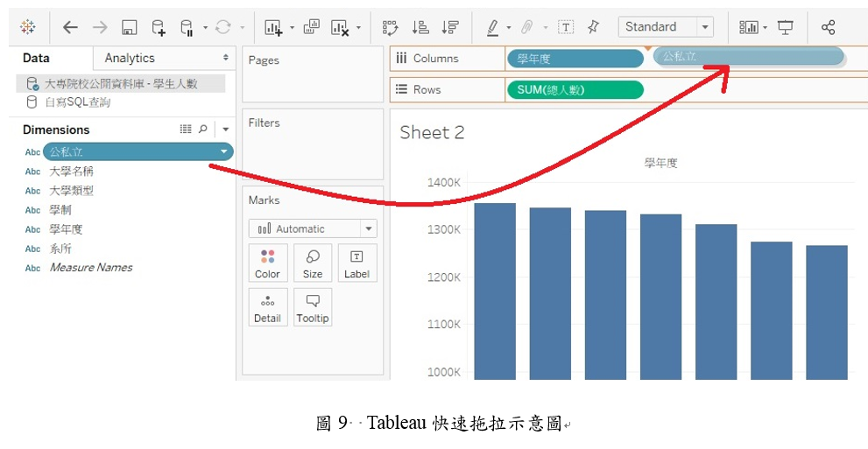
Task: Open the Label marks card
Action: click(357, 263)
